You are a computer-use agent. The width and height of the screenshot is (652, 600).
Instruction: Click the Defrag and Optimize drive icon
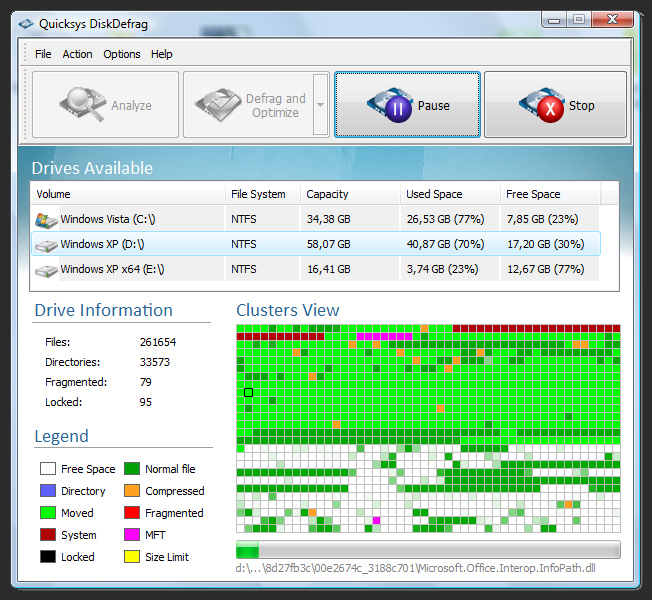[x=218, y=104]
